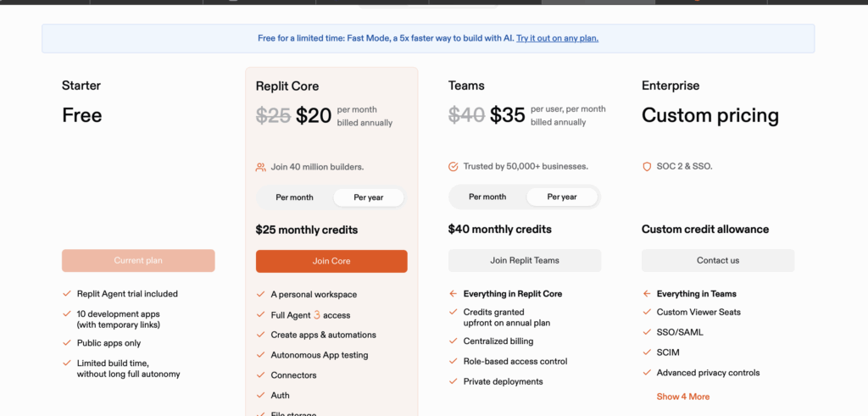The width and height of the screenshot is (868, 416).
Task: Click the checkmark beside "Private deployments"
Action: point(453,381)
